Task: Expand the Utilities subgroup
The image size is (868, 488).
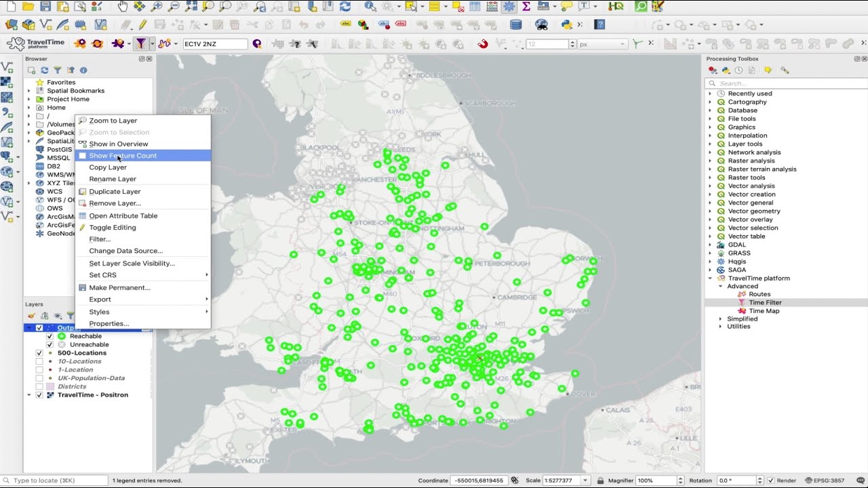Action: point(721,327)
